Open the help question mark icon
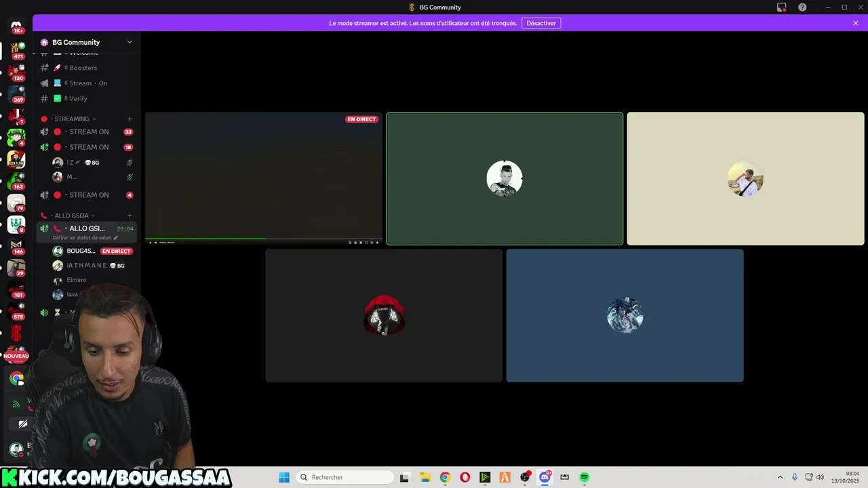 click(x=802, y=7)
